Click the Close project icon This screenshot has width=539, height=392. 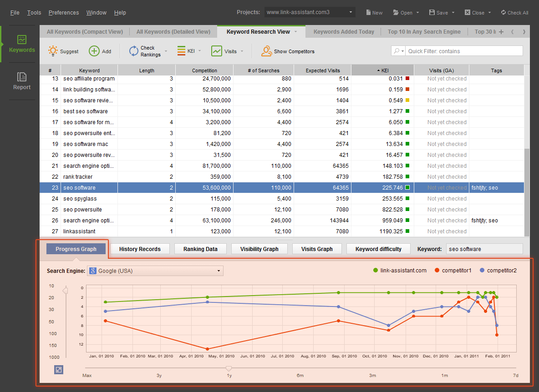pyautogui.click(x=467, y=12)
